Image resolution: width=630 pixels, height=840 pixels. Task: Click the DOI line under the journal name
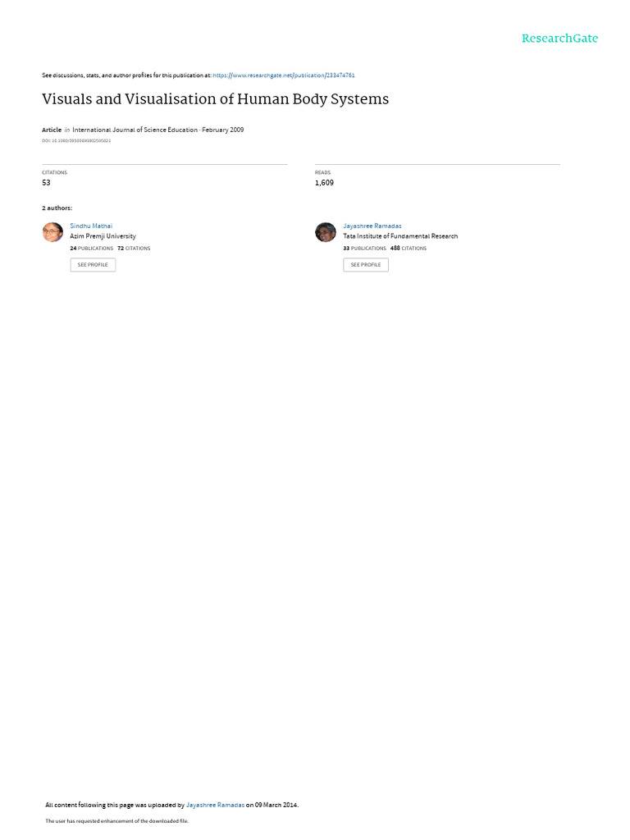(76, 141)
